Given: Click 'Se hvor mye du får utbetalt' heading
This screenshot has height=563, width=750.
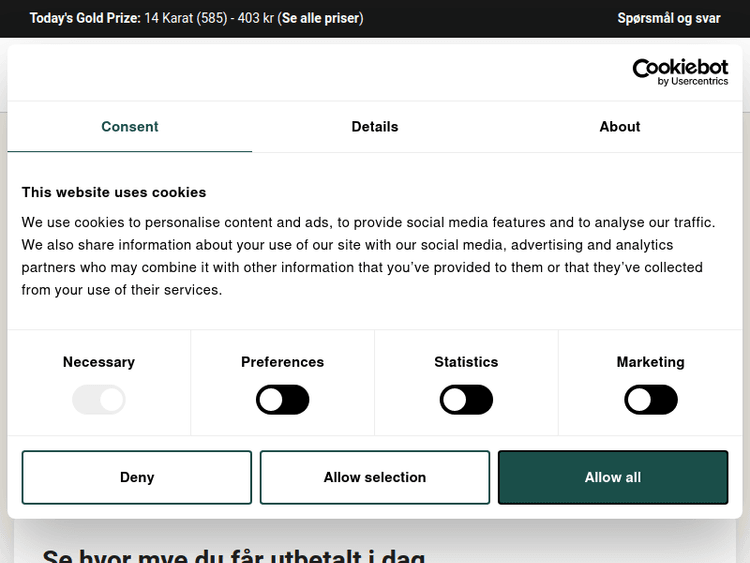Looking at the screenshot, I should coord(234,555).
